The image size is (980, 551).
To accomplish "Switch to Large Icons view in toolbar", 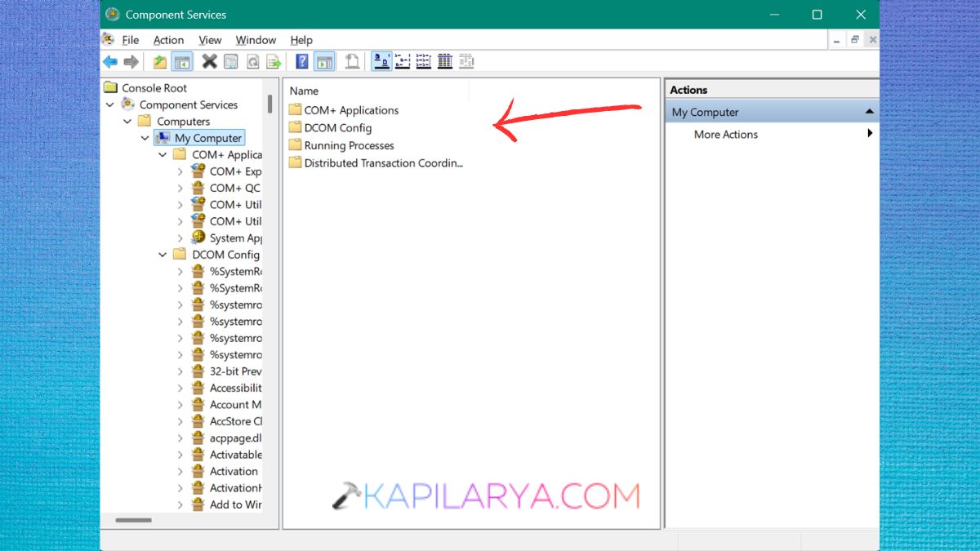I will coord(381,61).
